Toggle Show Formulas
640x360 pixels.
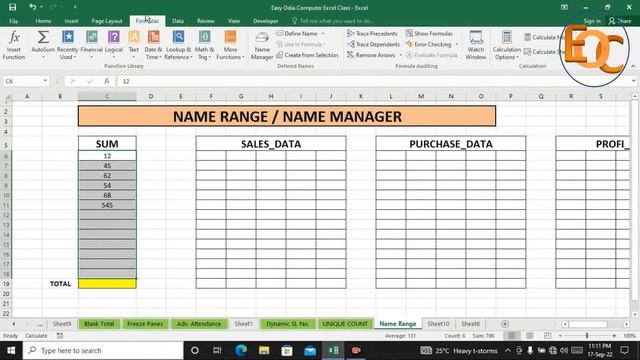429,33
